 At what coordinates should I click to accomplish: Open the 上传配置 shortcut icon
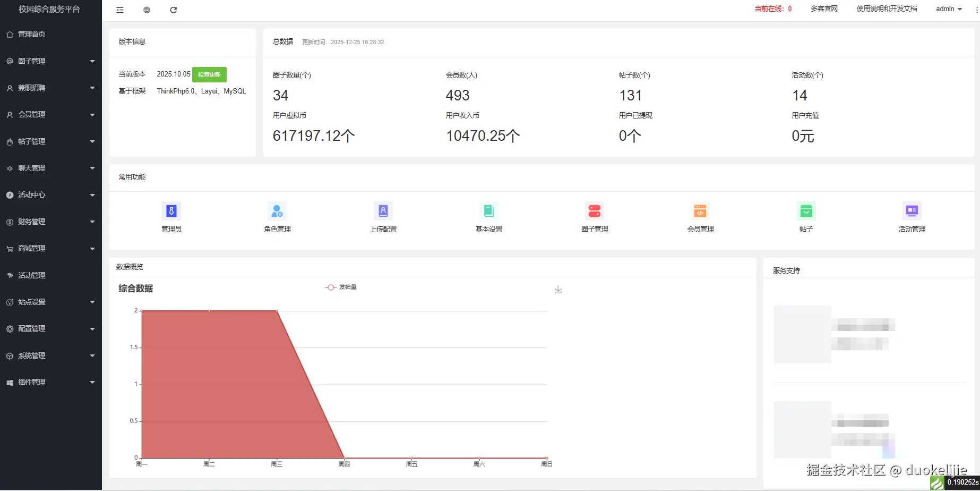(383, 211)
